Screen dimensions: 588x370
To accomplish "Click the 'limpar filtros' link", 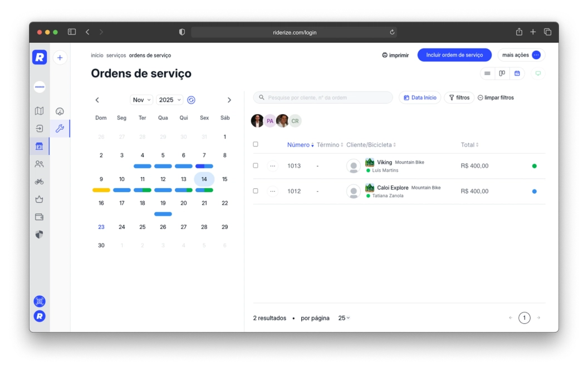I will point(496,98).
